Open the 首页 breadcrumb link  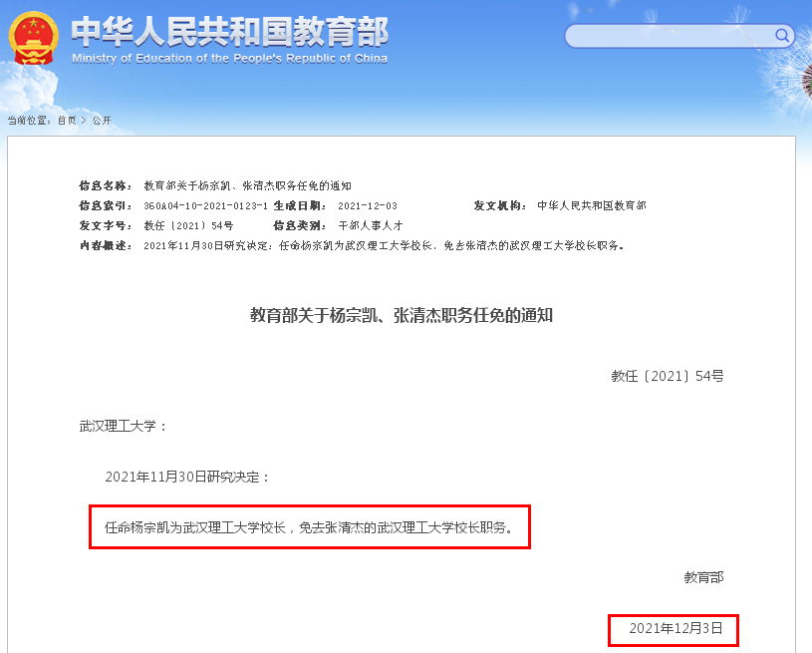67,121
